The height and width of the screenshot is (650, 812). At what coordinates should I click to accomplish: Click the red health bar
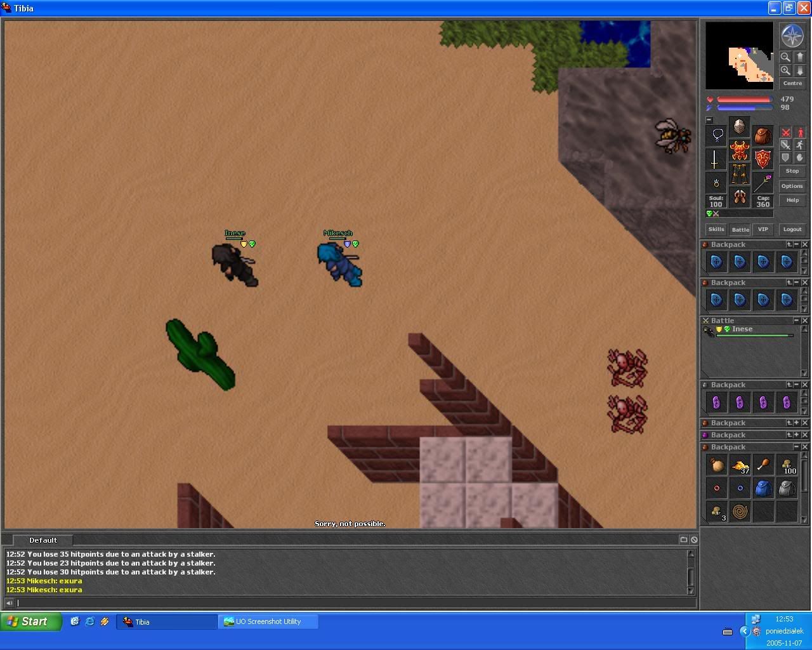pyautogui.click(x=744, y=100)
